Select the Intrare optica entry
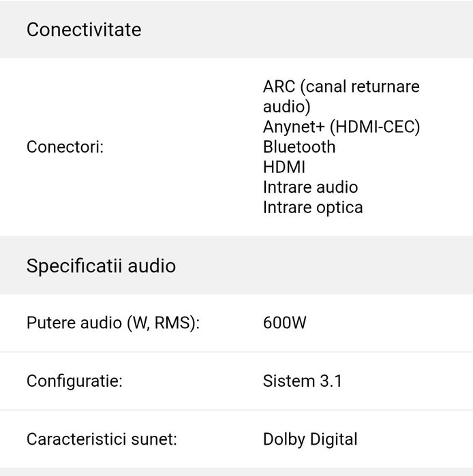 (313, 207)
